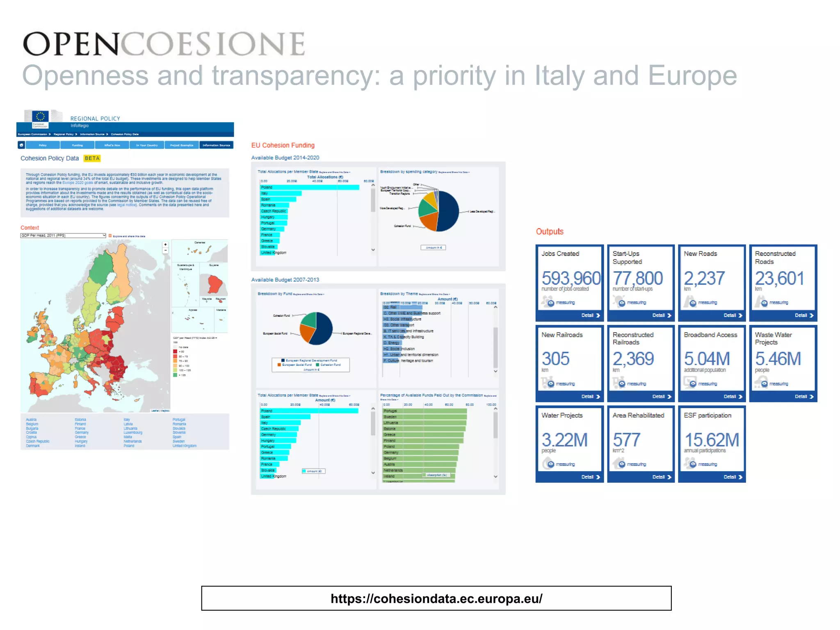Open Detail on Start-Ups Supported card
This screenshot has height=630, width=840.
coord(662,315)
